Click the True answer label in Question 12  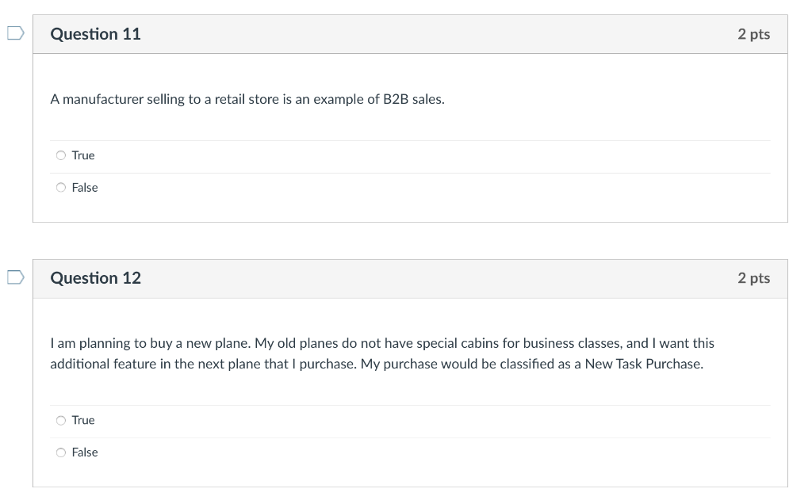pyautogui.click(x=82, y=420)
